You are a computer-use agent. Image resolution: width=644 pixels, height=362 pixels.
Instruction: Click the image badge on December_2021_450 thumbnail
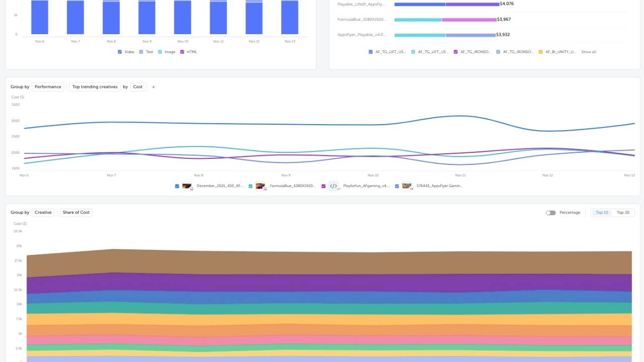[x=191, y=189]
